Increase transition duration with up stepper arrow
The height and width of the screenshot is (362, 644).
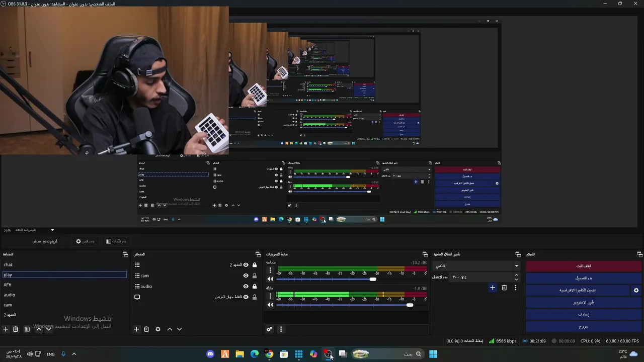click(x=516, y=275)
